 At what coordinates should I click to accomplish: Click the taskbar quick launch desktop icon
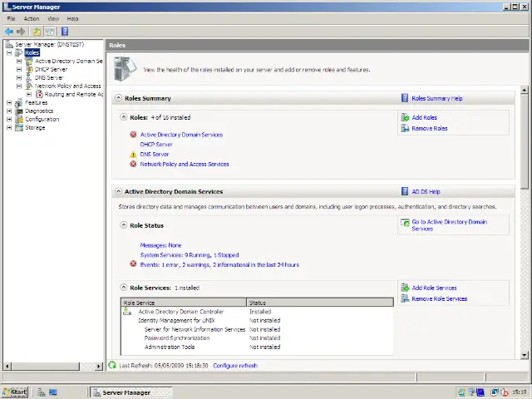(x=53, y=392)
